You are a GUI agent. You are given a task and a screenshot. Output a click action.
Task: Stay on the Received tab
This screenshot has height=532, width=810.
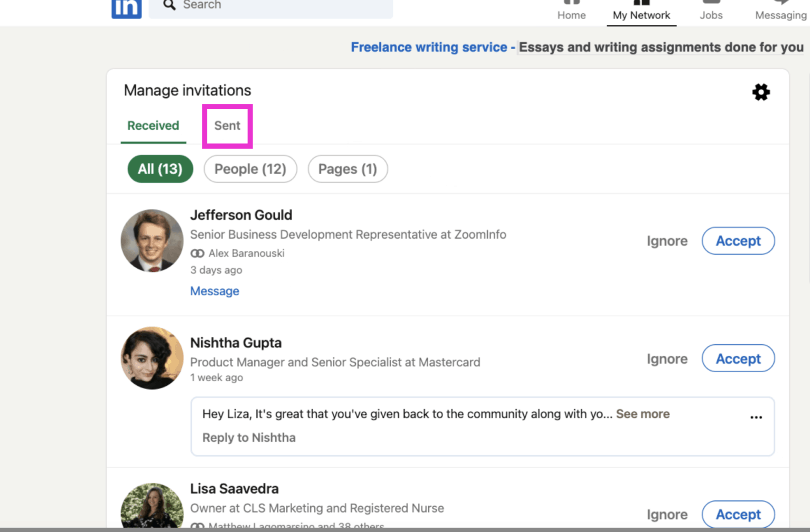pyautogui.click(x=153, y=126)
